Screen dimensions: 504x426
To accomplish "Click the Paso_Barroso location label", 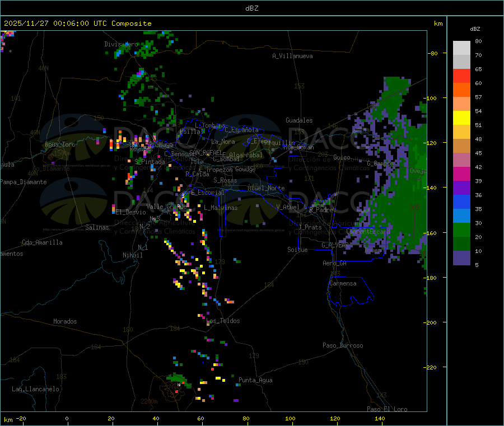I will point(343,345).
